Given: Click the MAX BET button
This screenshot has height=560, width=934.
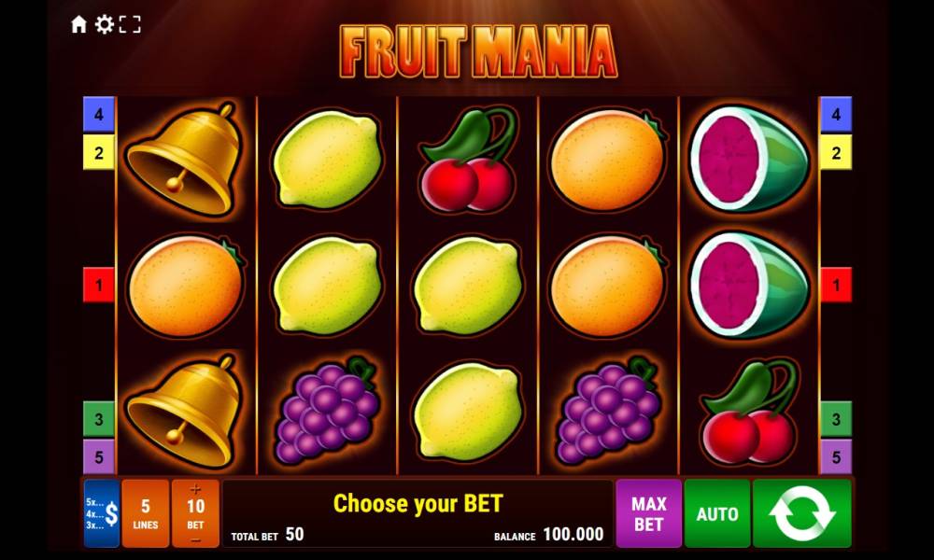Looking at the screenshot, I should (x=649, y=513).
